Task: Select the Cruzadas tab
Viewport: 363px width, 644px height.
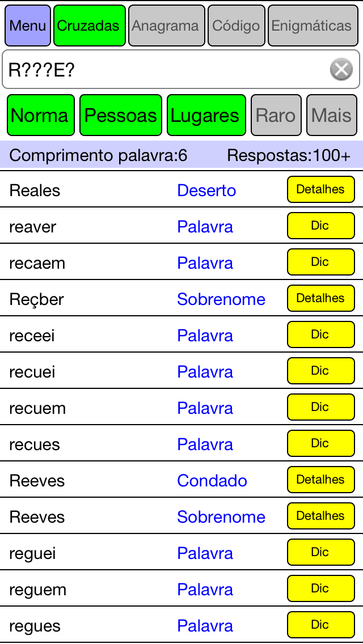Action: tap(90, 26)
